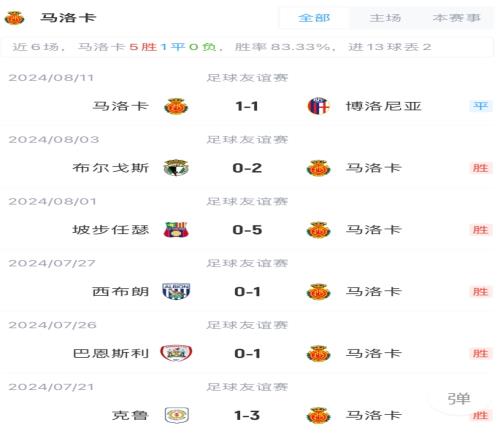Click the 胜 badge for Burgos match
Viewport: 500px width, 440px height.
click(480, 168)
